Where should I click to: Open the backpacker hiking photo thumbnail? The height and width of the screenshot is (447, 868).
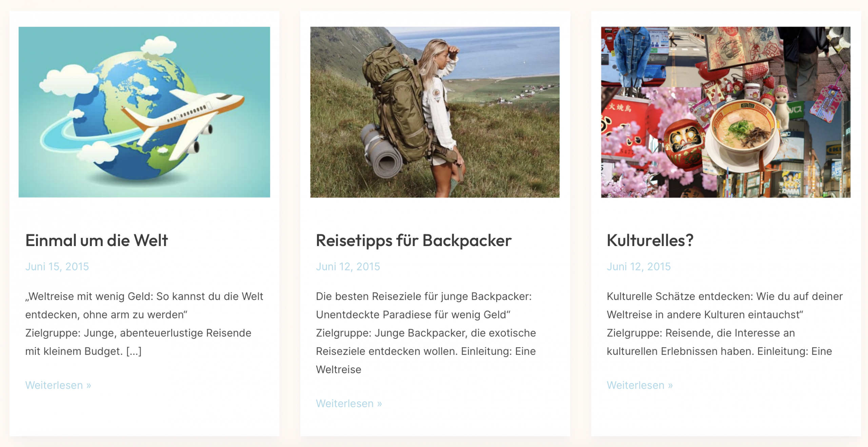(435, 112)
